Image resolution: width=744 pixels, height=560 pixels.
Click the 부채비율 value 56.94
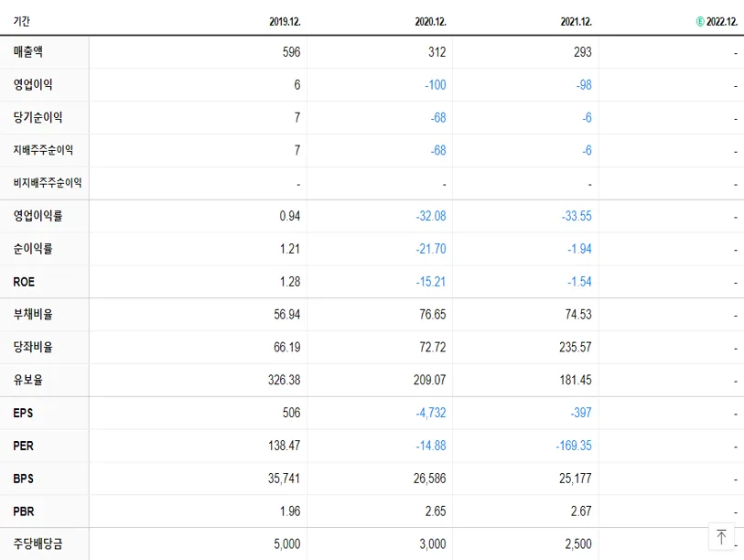[287, 314]
